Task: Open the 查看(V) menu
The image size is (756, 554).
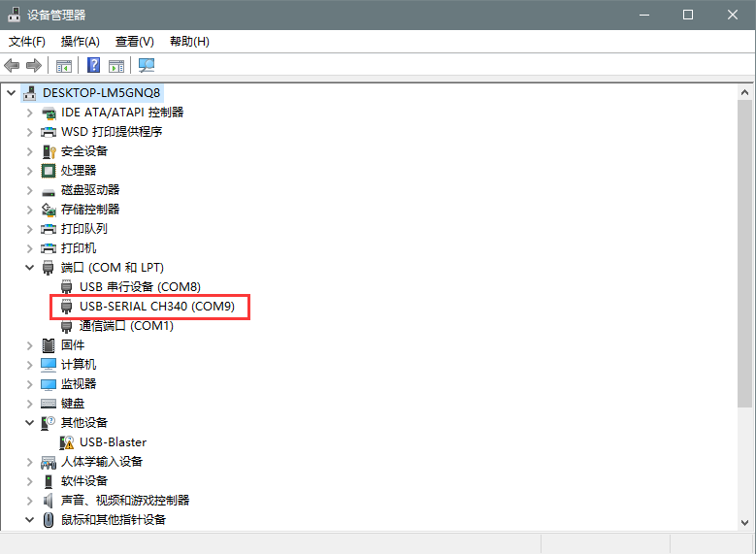Action: coord(134,42)
